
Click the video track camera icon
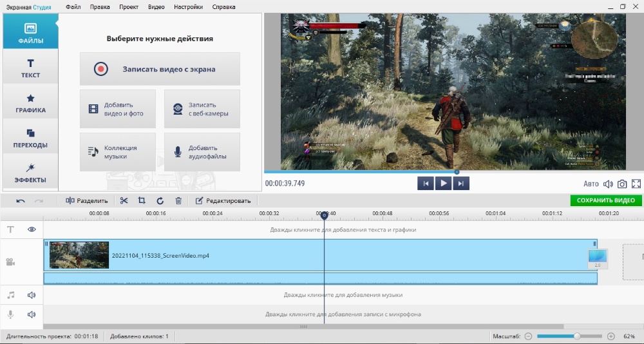coord(11,262)
